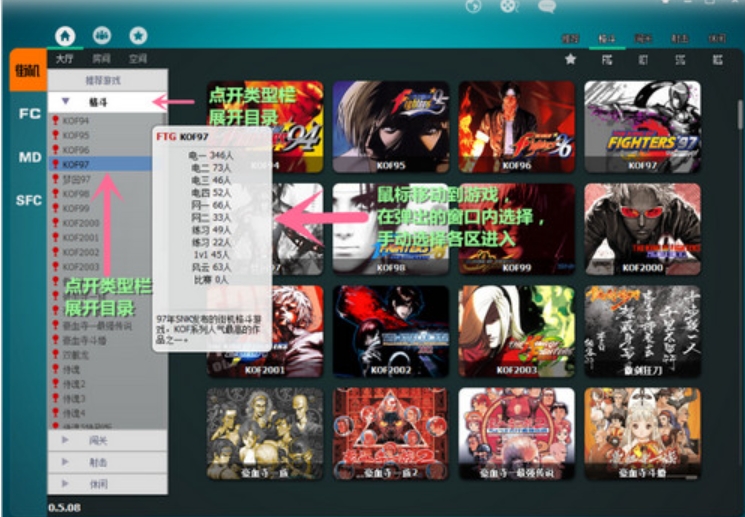The width and height of the screenshot is (745, 517).
Task: Select the 格斗 category tab at top right
Action: tap(607, 39)
